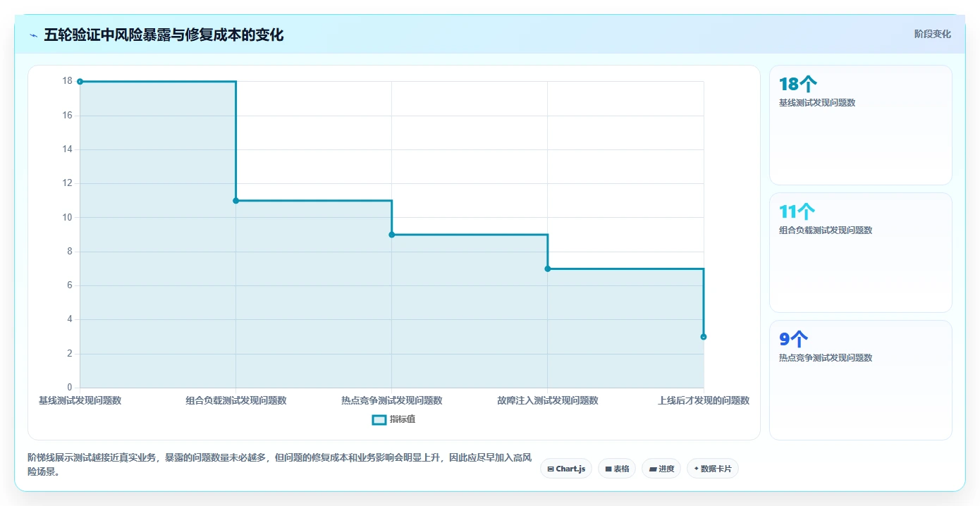Click the data point at value 7
The height and width of the screenshot is (506, 980).
548,269
